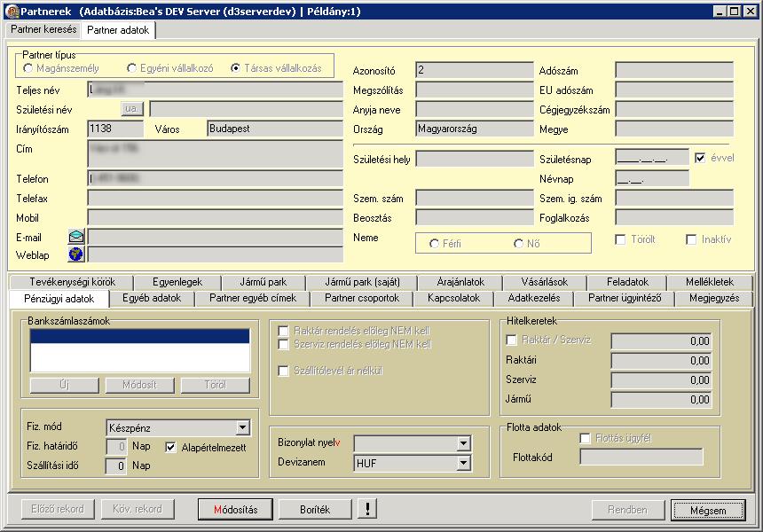Go to Köv. rekord

point(138,509)
